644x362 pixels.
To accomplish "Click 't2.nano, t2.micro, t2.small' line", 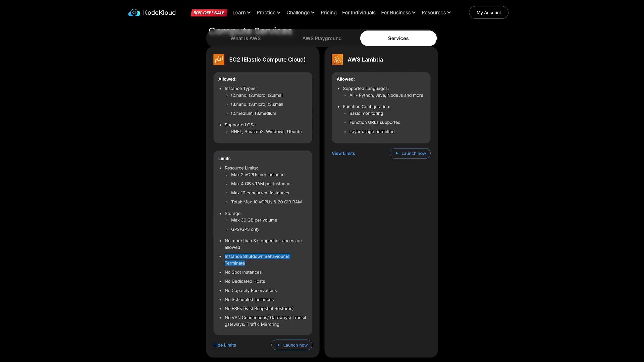I will point(257,96).
